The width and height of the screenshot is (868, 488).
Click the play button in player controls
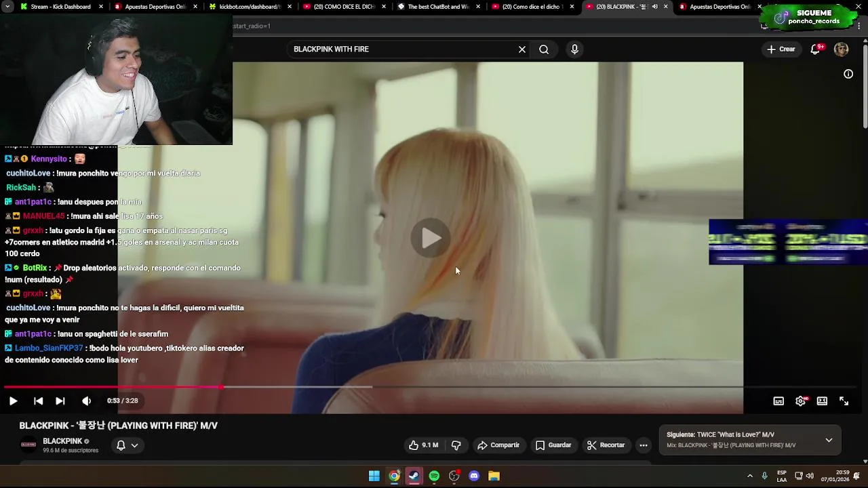click(x=13, y=401)
